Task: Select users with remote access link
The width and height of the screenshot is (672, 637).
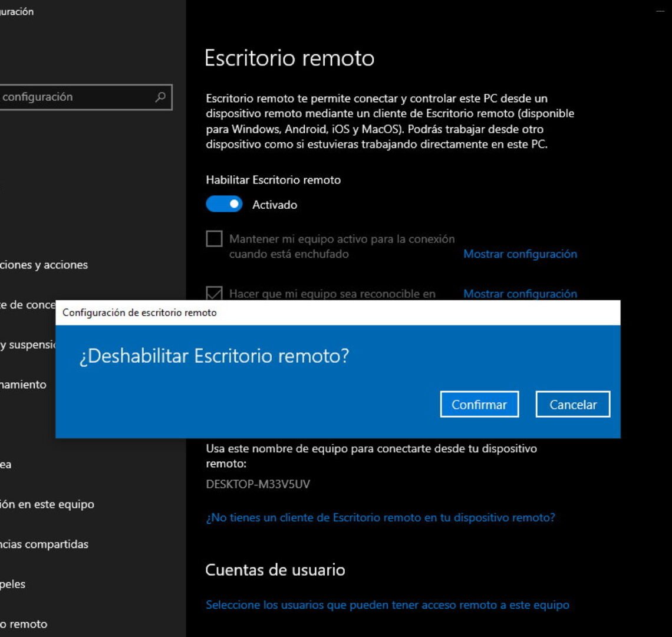Action: [x=387, y=605]
